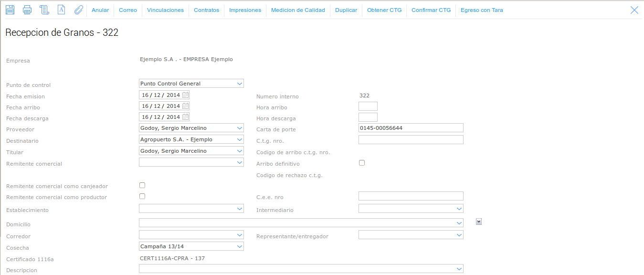The height and width of the screenshot is (275, 644).
Task: Tick the Arribo definitivo checkbox
Action: coord(362,163)
